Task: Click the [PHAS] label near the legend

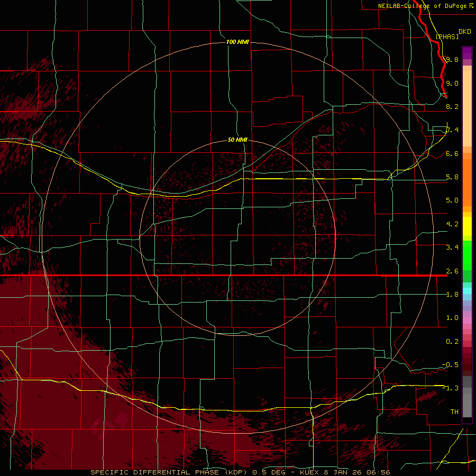Action: pyautogui.click(x=447, y=36)
